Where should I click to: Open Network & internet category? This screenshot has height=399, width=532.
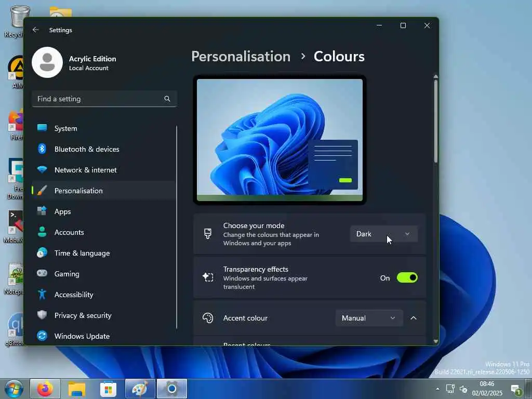click(104, 170)
